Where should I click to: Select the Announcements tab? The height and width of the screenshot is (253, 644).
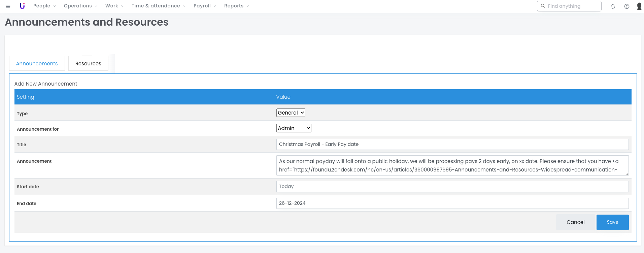(x=37, y=63)
